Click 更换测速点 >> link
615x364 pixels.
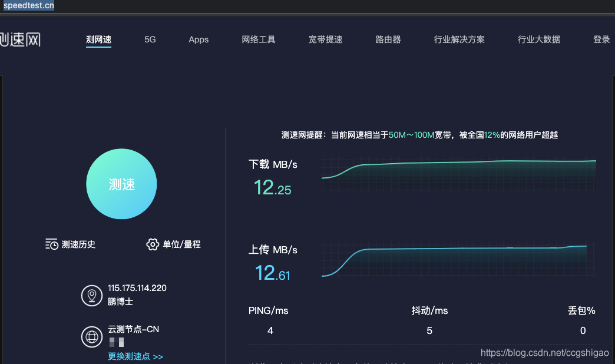[x=135, y=356]
